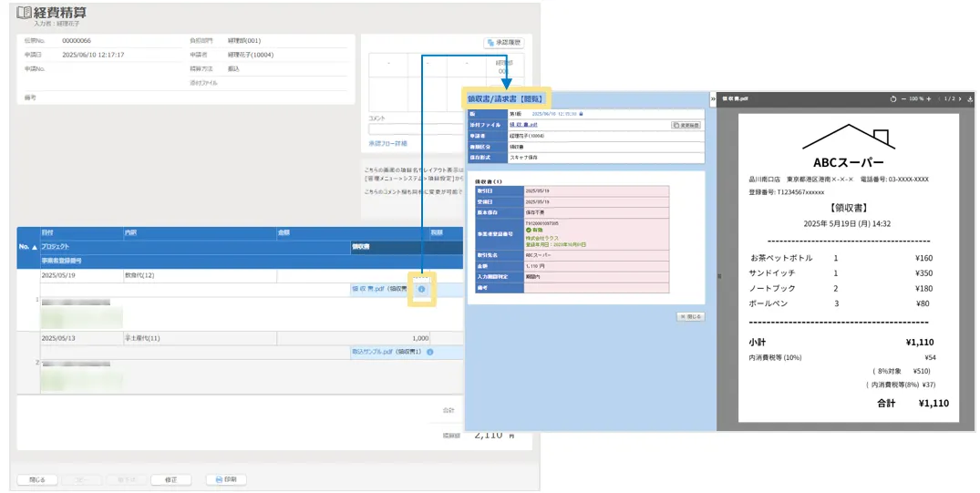Go to previous PDF page arrow
980x493 pixels.
[939, 98]
